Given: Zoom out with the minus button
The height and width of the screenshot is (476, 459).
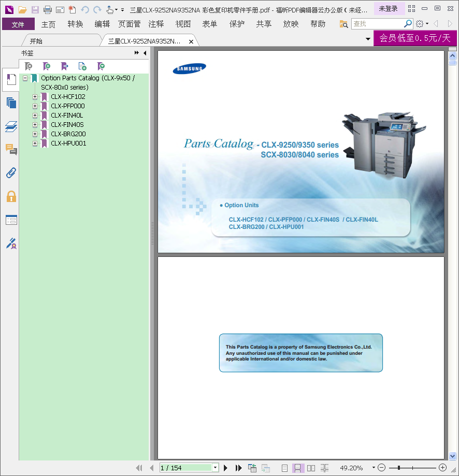Looking at the screenshot, I should click(x=382, y=468).
